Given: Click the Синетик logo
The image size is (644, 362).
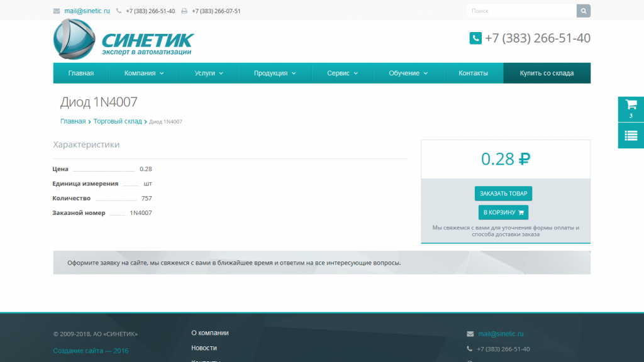Looking at the screenshot, I should (x=123, y=40).
